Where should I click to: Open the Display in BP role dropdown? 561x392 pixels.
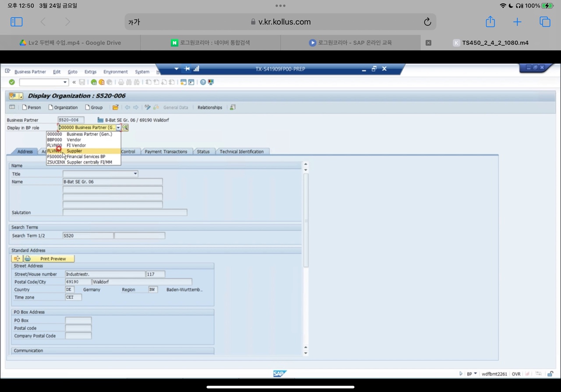pyautogui.click(x=118, y=127)
